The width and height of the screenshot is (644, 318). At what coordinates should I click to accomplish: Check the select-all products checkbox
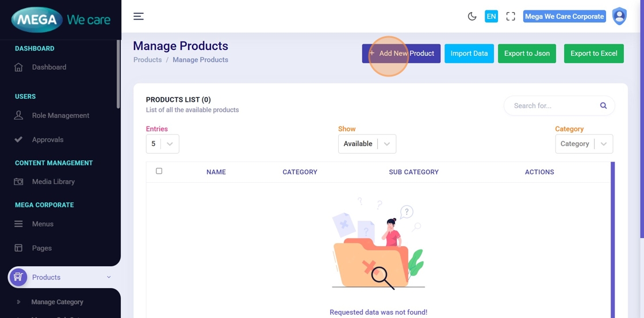coord(159,171)
